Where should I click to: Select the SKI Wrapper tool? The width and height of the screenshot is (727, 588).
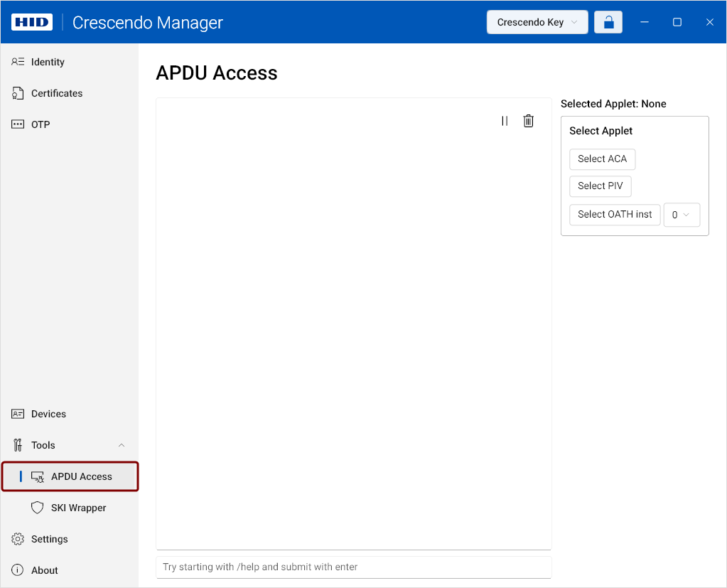coord(70,508)
